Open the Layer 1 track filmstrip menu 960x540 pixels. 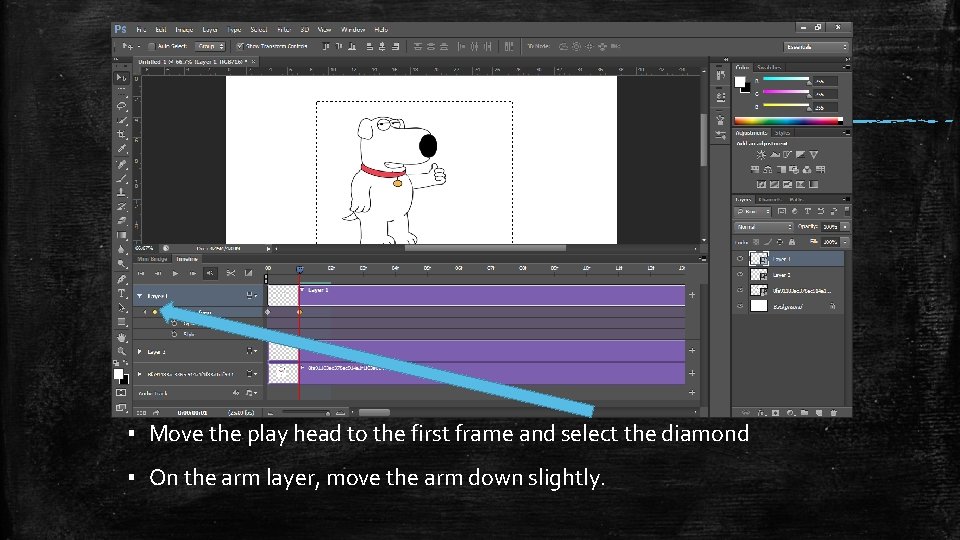[x=251, y=296]
